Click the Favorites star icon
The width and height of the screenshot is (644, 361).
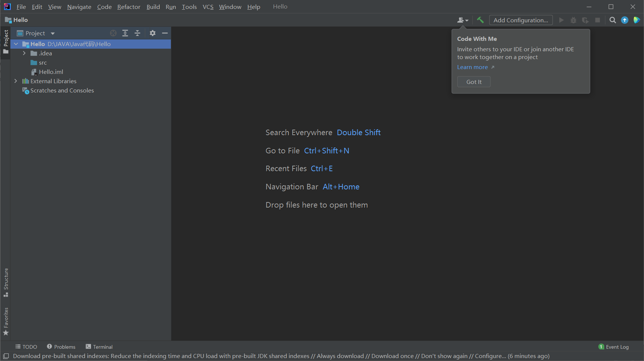(x=6, y=333)
